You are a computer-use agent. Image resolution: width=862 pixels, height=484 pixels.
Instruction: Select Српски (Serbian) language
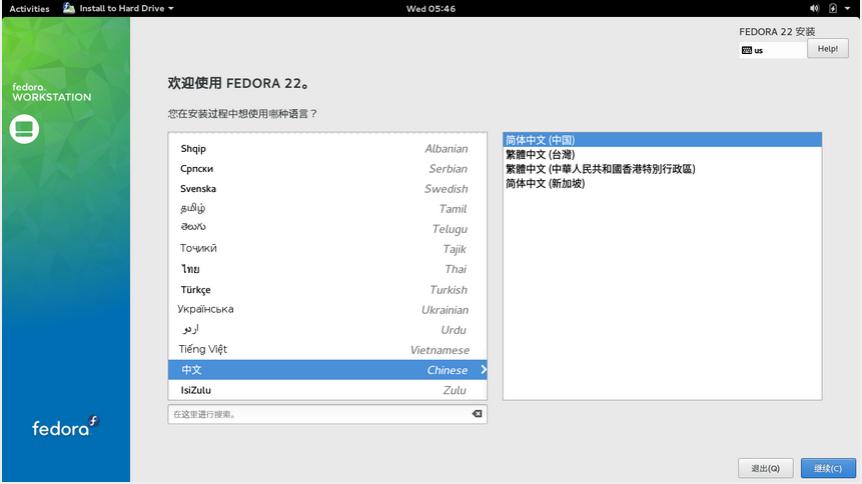tap(328, 169)
